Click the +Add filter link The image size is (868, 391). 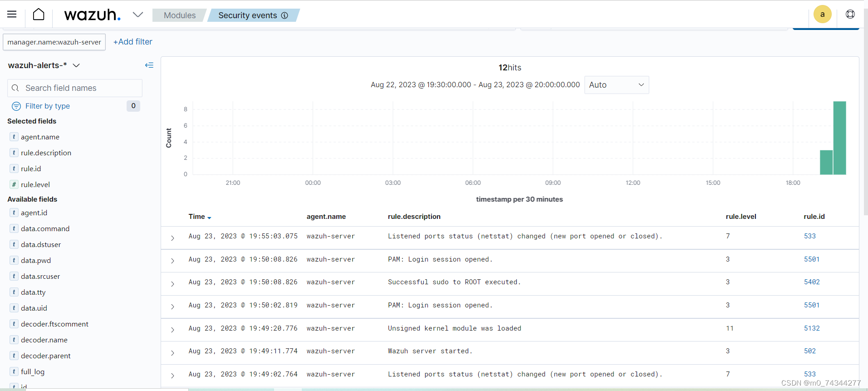[x=133, y=42]
